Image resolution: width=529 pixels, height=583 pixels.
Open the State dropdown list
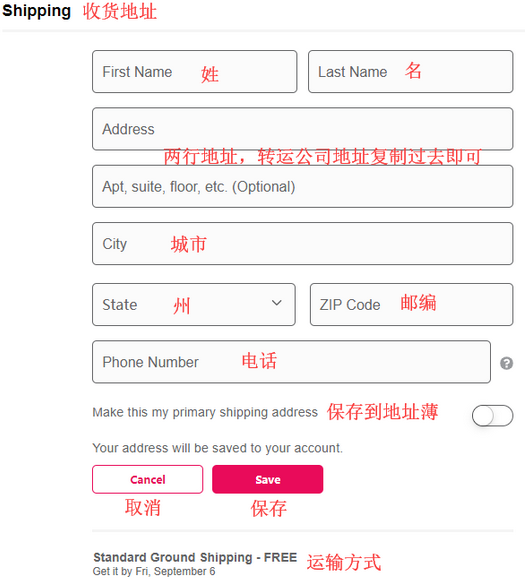(x=194, y=305)
